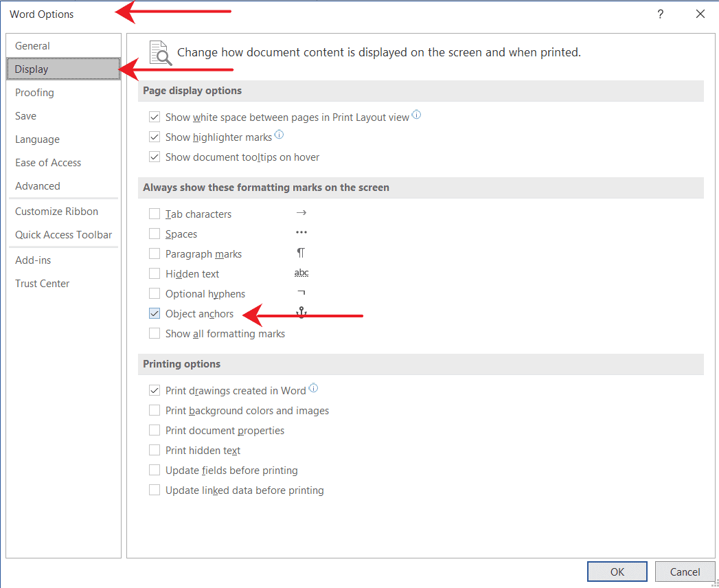Toggle Show document tooltips on hover
This screenshot has width=719, height=588.
[155, 157]
